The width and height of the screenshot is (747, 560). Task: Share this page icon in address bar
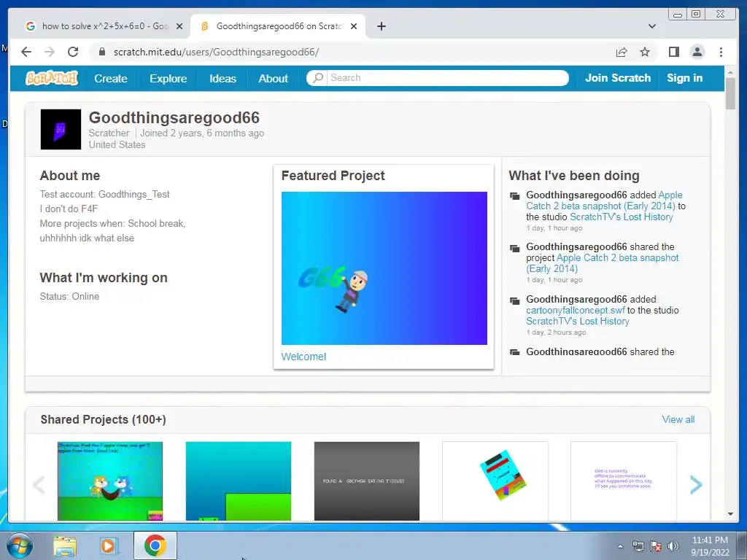622,52
